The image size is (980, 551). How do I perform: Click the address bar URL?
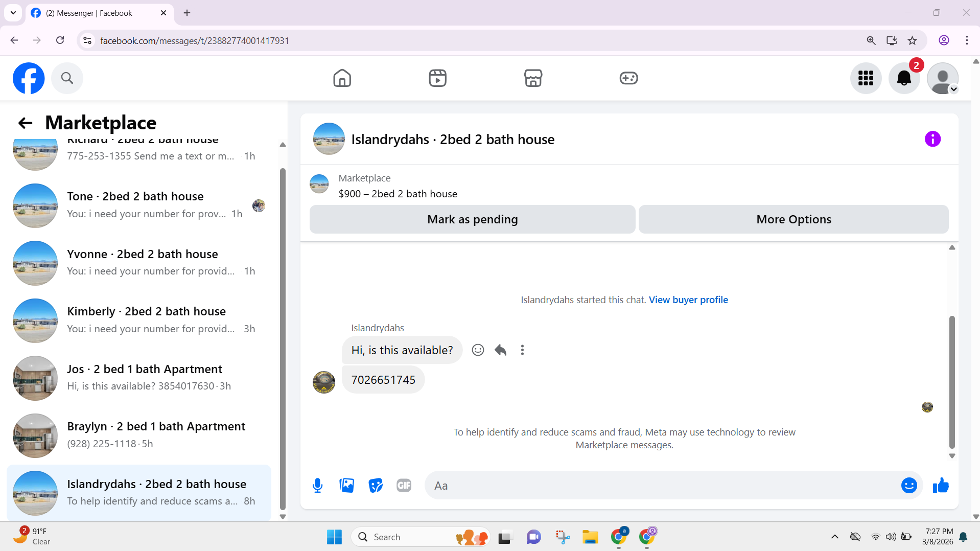pyautogui.click(x=195, y=40)
